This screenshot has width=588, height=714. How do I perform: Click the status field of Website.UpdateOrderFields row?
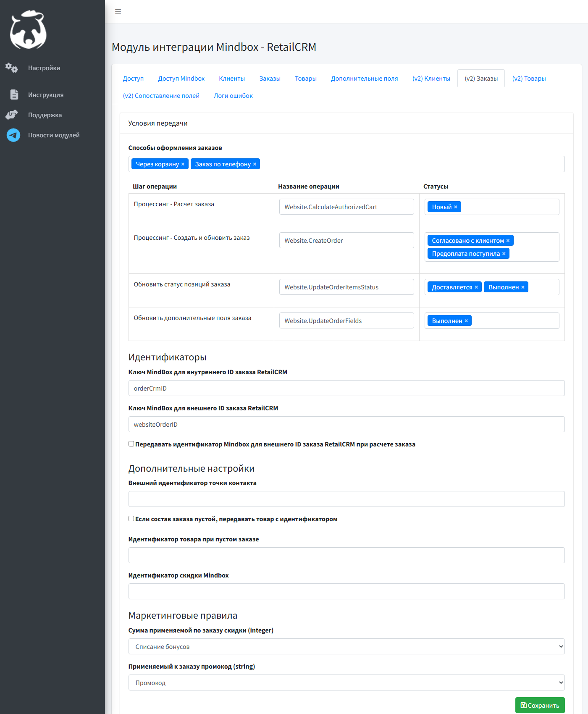pyautogui.click(x=492, y=321)
